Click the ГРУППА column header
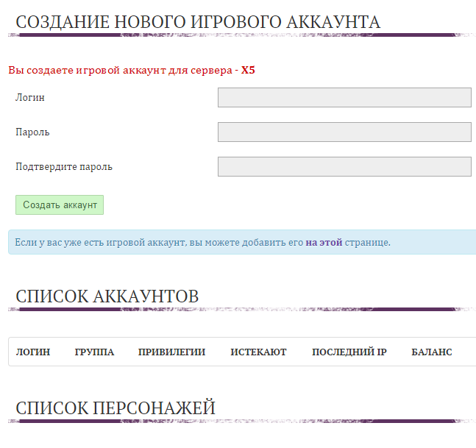This screenshot has width=476, height=448. (94, 352)
